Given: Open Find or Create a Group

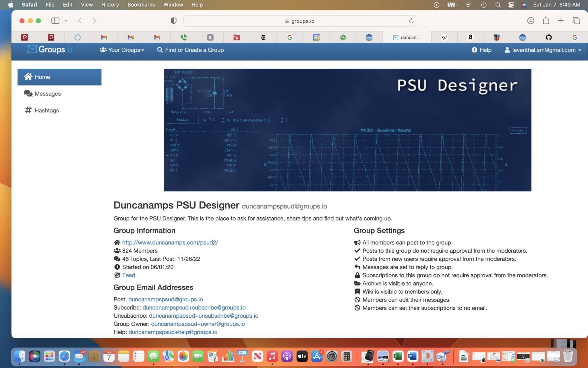Looking at the screenshot, I should 190,50.
